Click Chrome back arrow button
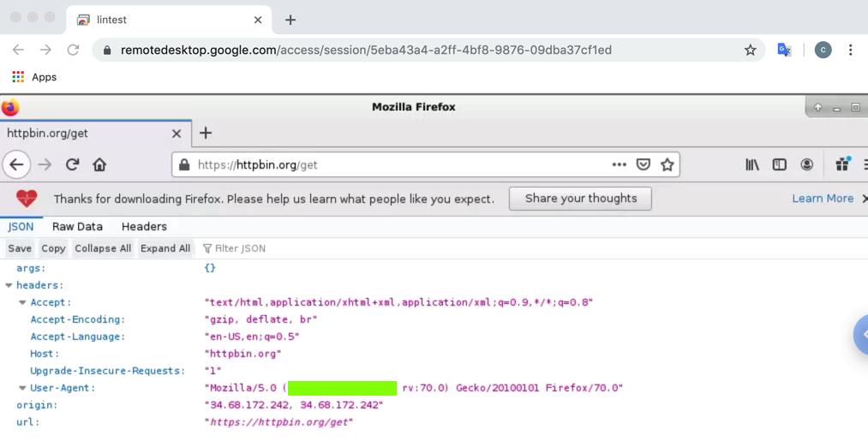Viewport: 868px width, 447px height. coord(18,50)
